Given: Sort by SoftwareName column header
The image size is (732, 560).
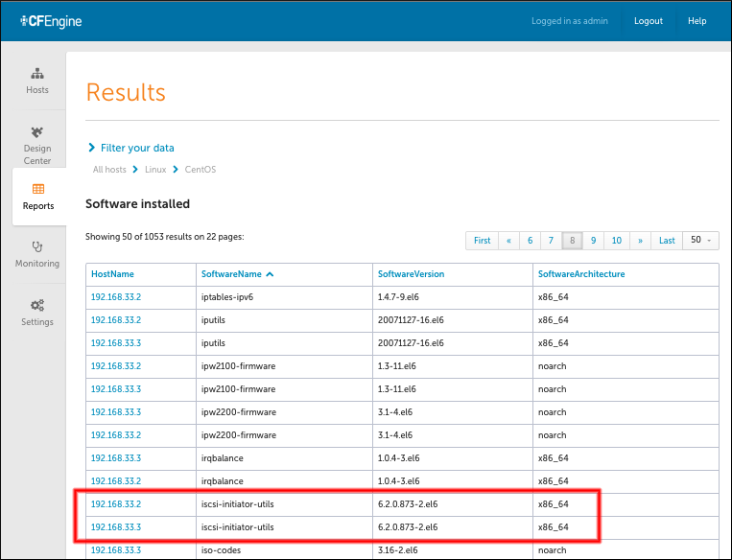Looking at the screenshot, I should (231, 274).
